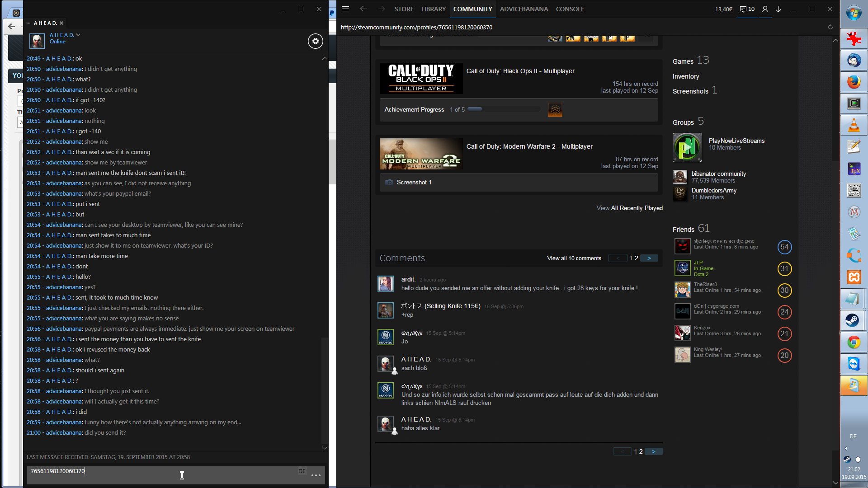Open View All Recently Played link
The height and width of the screenshot is (488, 868).
629,208
